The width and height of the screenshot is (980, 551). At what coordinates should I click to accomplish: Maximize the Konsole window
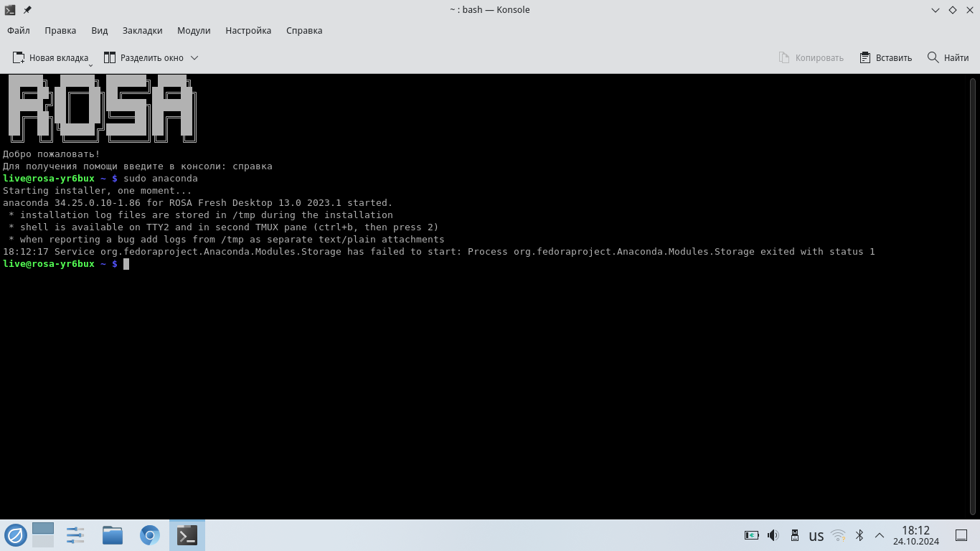pos(953,10)
